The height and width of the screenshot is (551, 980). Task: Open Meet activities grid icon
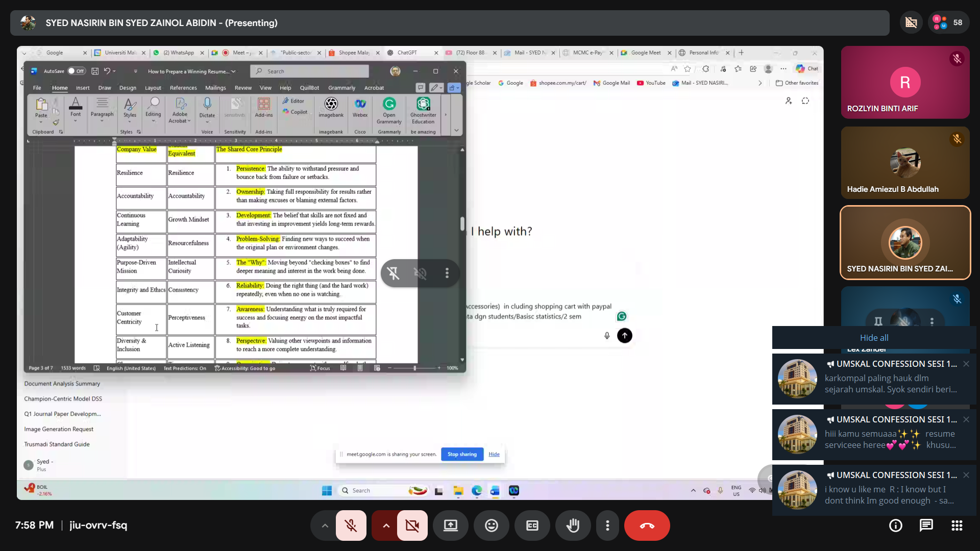tap(957, 525)
